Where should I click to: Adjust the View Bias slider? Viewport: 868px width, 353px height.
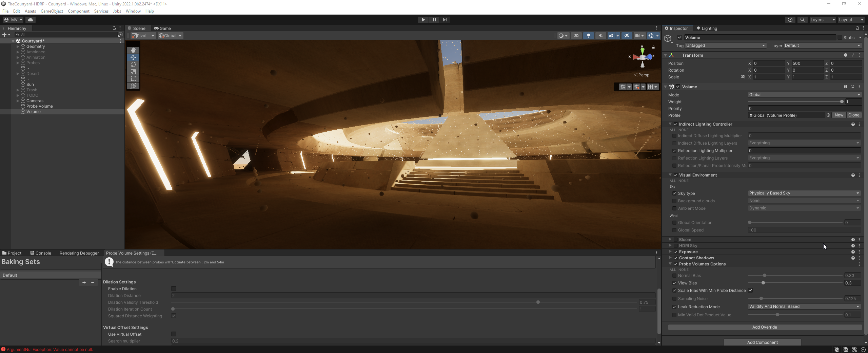[763, 283]
